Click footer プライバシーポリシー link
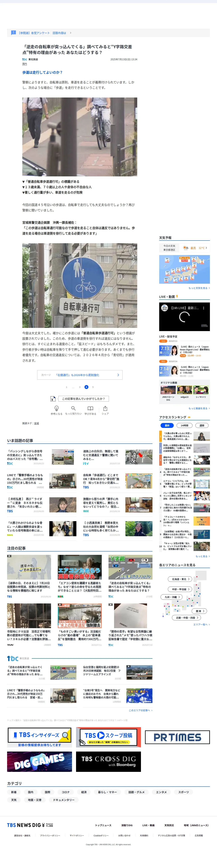 coord(50,835)
